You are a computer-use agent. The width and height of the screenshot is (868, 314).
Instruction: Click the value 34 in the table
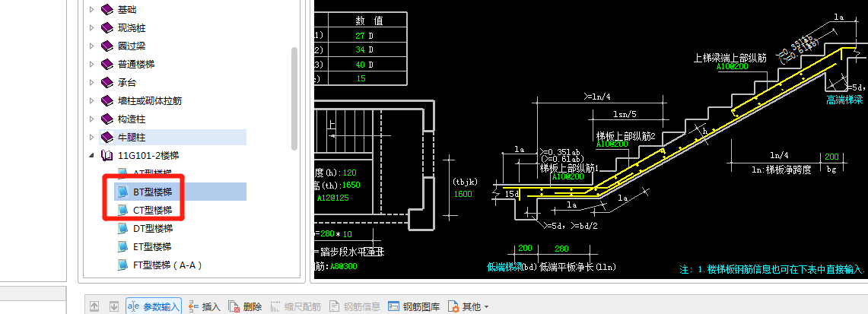point(360,49)
